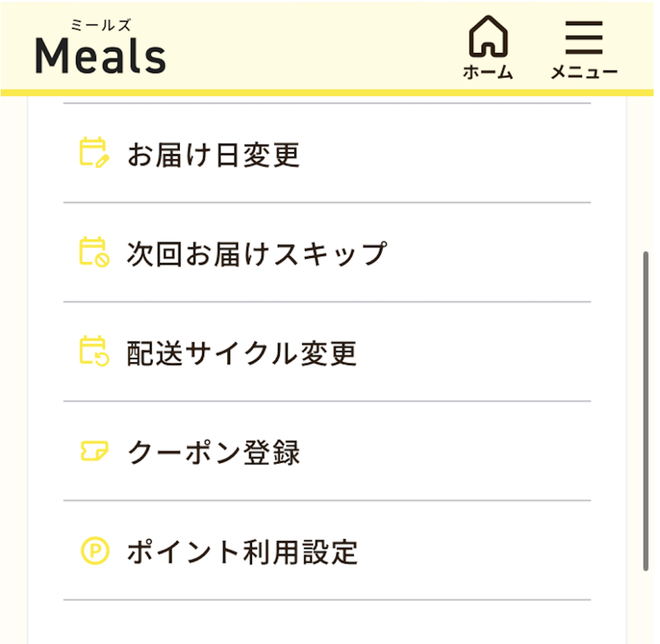Select 次回お届けスキップ menu item
The width and height of the screenshot is (660, 644).
click(256, 253)
